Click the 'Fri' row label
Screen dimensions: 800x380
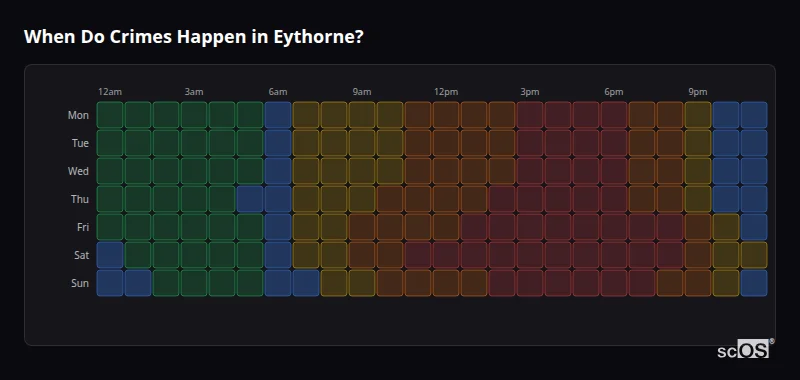click(x=83, y=227)
